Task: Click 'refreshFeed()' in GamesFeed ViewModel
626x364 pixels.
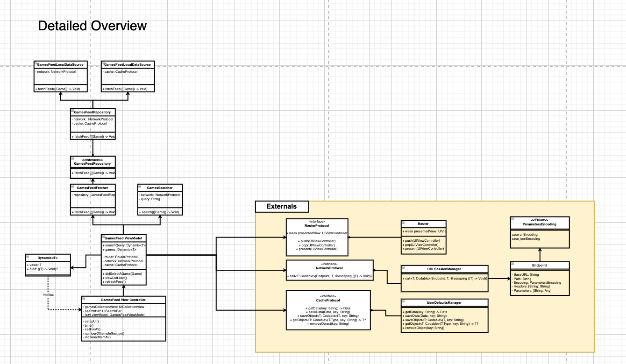Action: pyautogui.click(x=115, y=282)
